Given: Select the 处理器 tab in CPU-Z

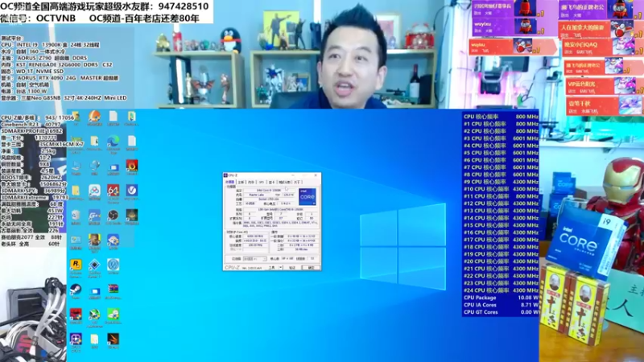Looking at the screenshot, I should coord(230,183).
